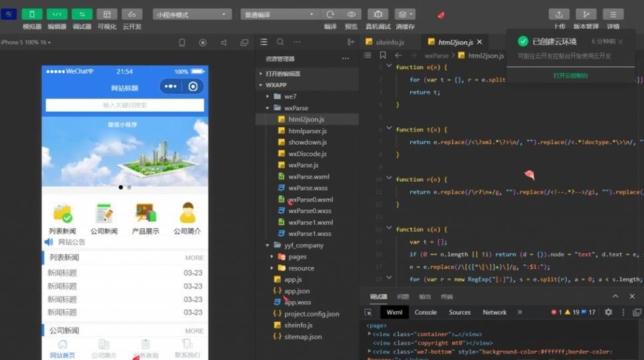Click the 预览 preview eye icon
Image resolution: width=644 pixels, height=360 pixels.
(351, 14)
